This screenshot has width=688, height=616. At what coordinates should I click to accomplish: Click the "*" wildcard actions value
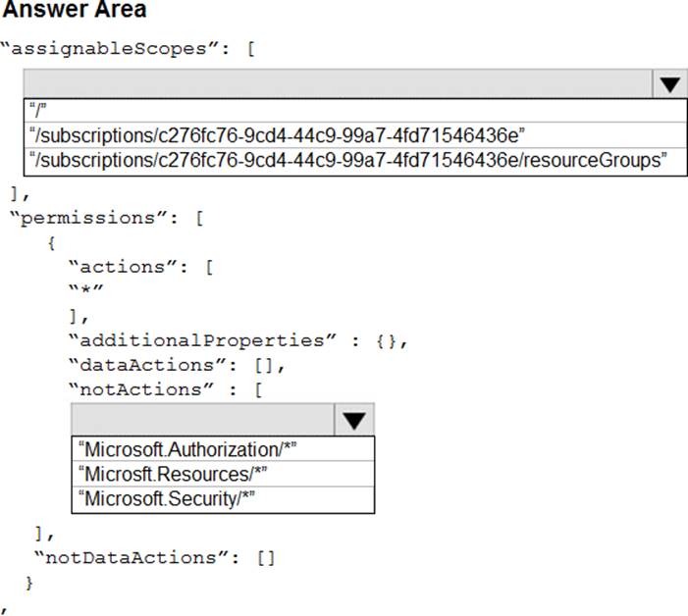click(85, 291)
